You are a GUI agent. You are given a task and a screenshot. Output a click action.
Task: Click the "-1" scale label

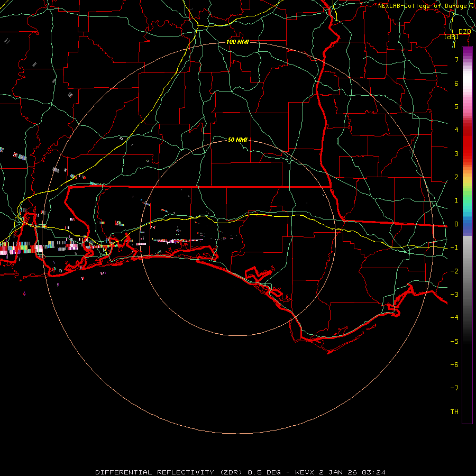click(454, 248)
